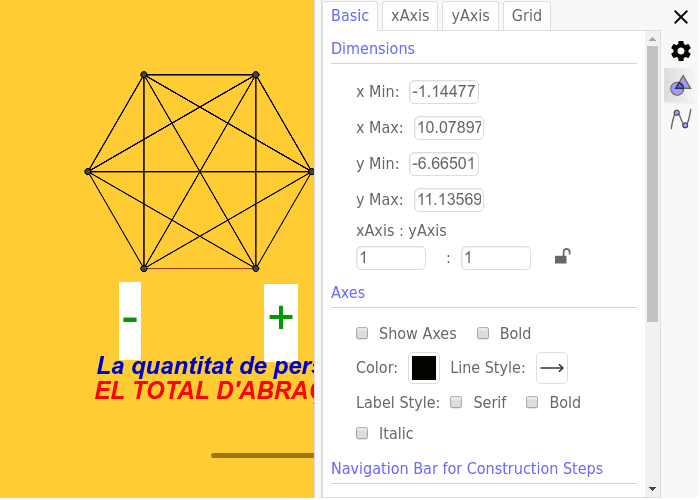Click the horizontal slider bar on canvas
Viewport: 700px width, 500px height.
tap(263, 456)
